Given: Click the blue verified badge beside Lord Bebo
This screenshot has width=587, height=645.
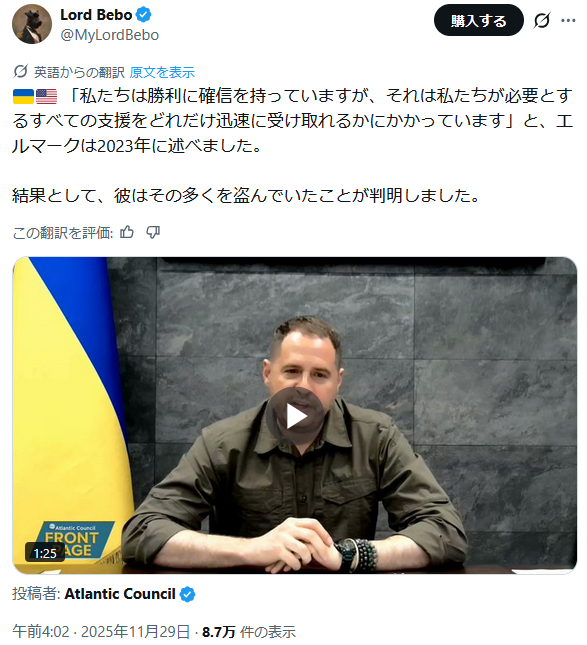Looking at the screenshot, I should pyautogui.click(x=143, y=15).
